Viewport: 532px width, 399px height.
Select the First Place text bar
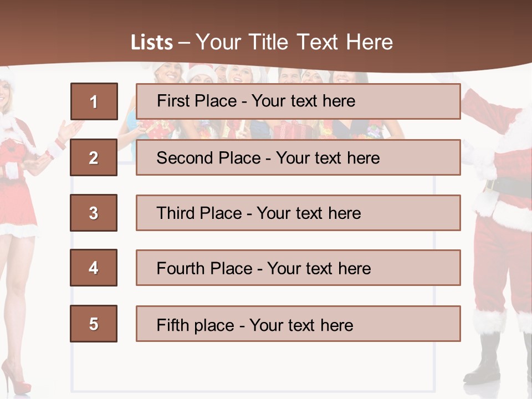298,101
